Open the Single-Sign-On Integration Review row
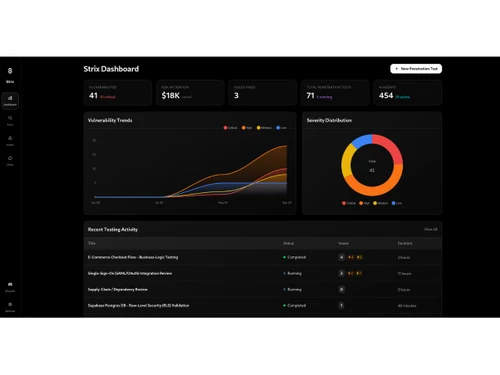Screen dimensions: 500x375 point(263,273)
